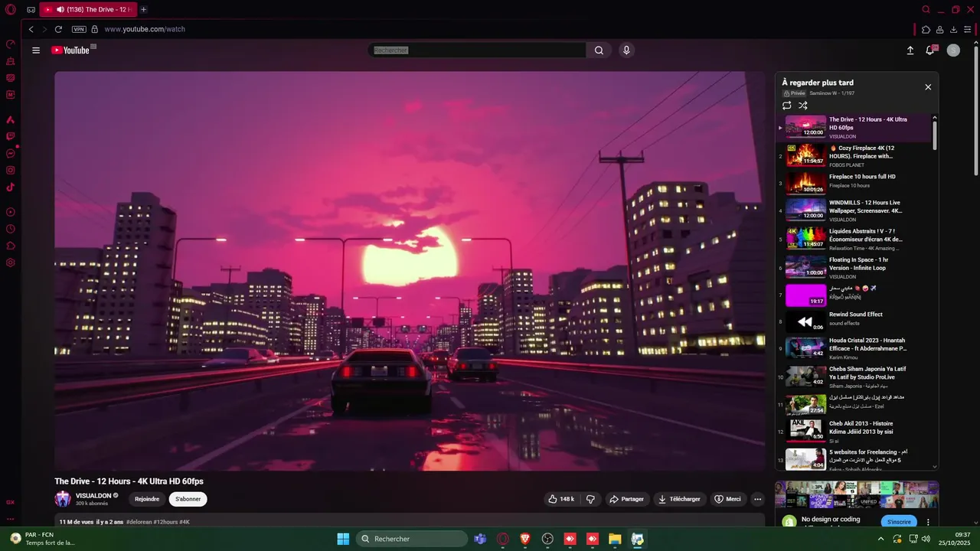
Task: Show hidden system tray icons chevron
Action: (880, 539)
